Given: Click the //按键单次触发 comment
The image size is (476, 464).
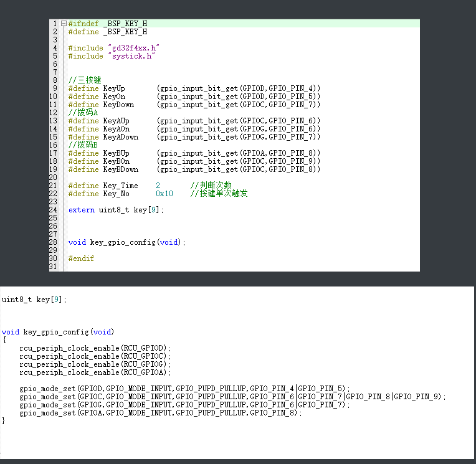Looking at the screenshot, I should pos(219,194).
